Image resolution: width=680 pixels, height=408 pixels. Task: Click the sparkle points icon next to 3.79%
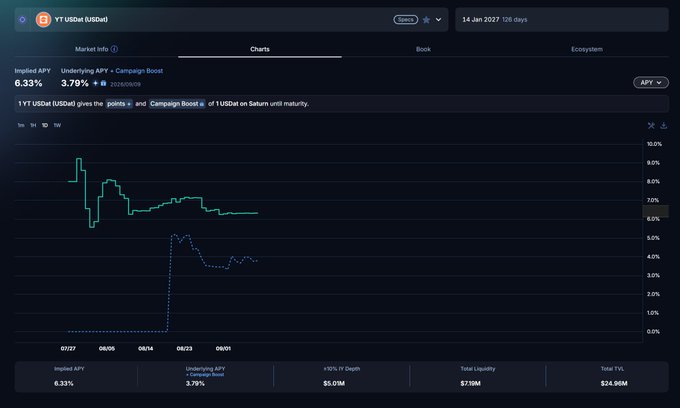tap(95, 83)
